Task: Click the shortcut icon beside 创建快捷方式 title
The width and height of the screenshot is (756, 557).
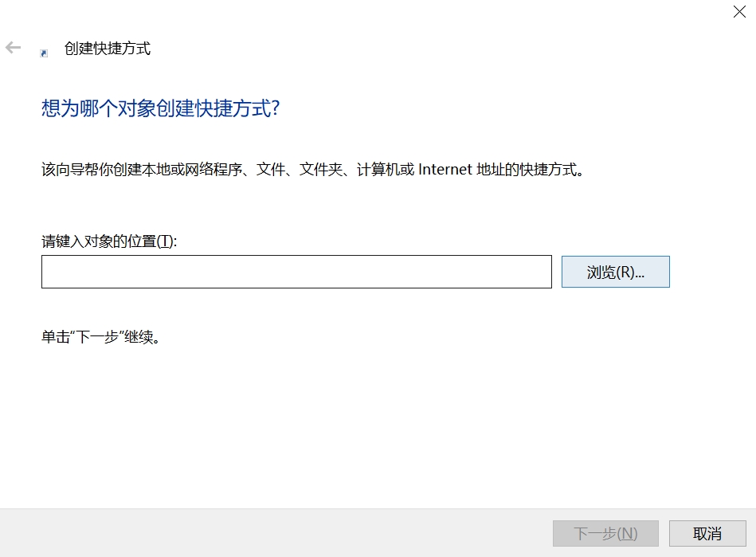Action: [x=44, y=53]
